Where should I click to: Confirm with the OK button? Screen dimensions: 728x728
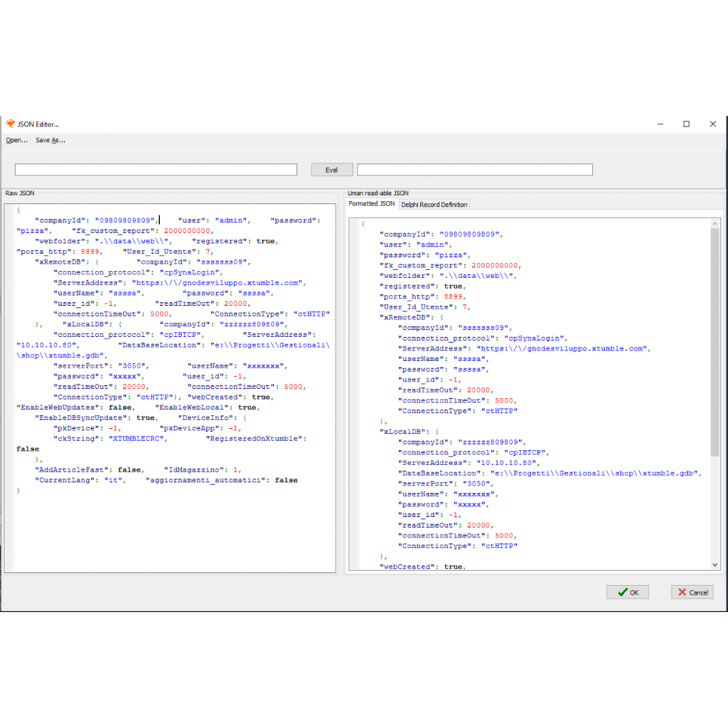[628, 592]
